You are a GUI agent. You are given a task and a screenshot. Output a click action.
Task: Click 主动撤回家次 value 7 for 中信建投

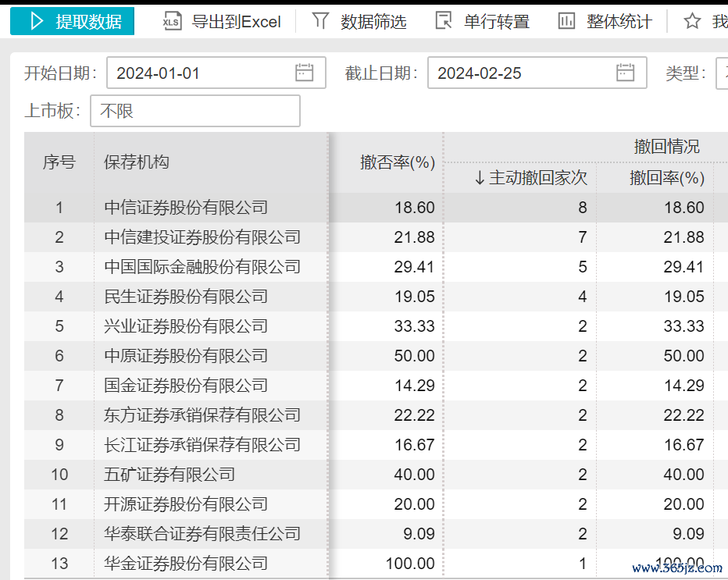(583, 237)
